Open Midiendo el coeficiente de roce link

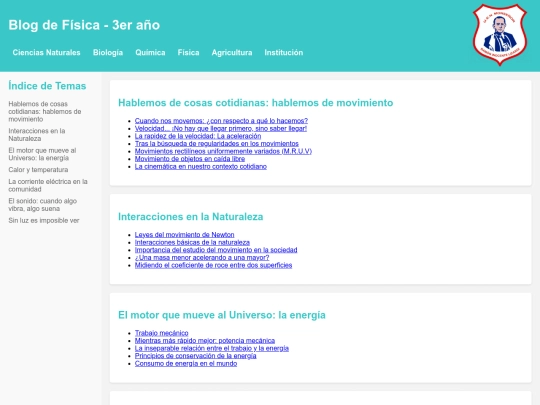(213, 265)
